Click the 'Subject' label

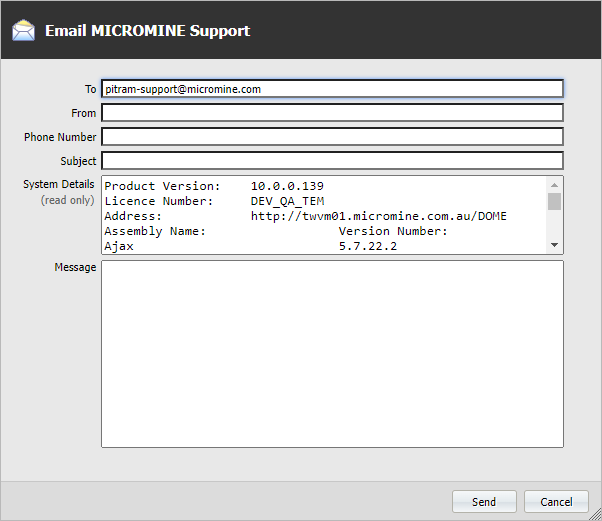(78, 161)
